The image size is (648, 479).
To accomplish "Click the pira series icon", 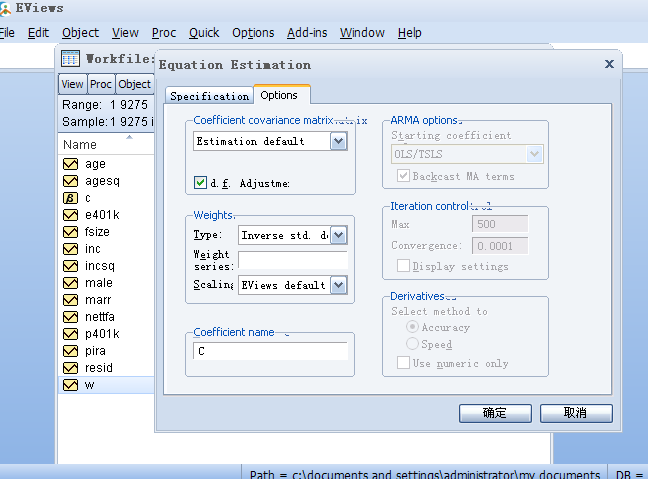I will (x=70, y=350).
